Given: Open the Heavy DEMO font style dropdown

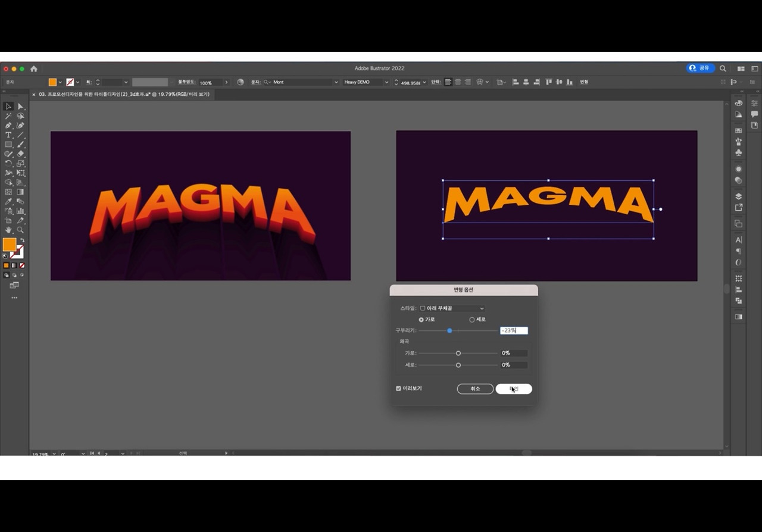Looking at the screenshot, I should (386, 82).
